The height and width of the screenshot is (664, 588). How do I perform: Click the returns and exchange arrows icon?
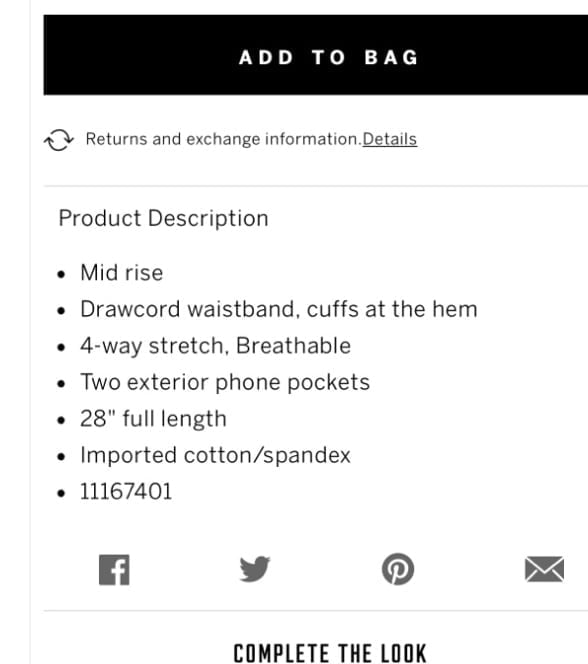pos(59,140)
